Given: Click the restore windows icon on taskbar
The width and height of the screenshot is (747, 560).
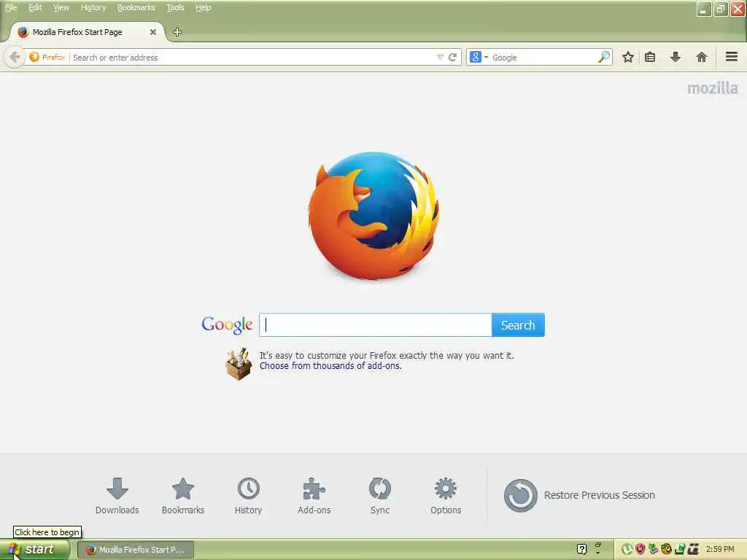Looking at the screenshot, I should tap(598, 544).
